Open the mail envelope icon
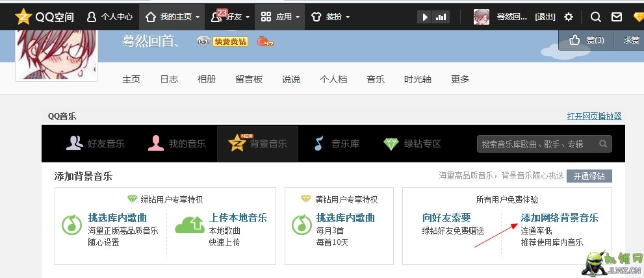644x278 pixels. pyautogui.click(x=617, y=17)
